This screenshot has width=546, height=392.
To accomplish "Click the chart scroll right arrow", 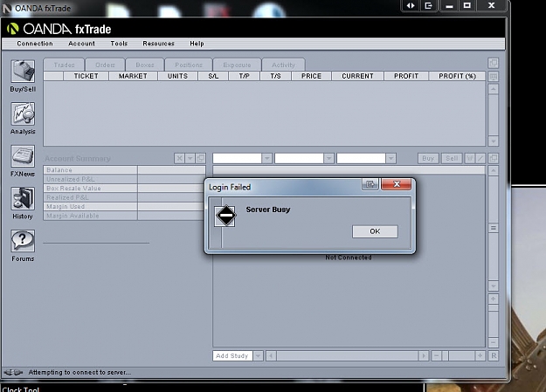I will coord(424,356).
